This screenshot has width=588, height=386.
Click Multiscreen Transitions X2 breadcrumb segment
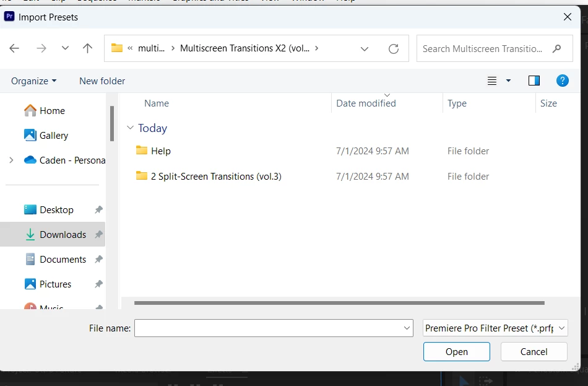(244, 48)
